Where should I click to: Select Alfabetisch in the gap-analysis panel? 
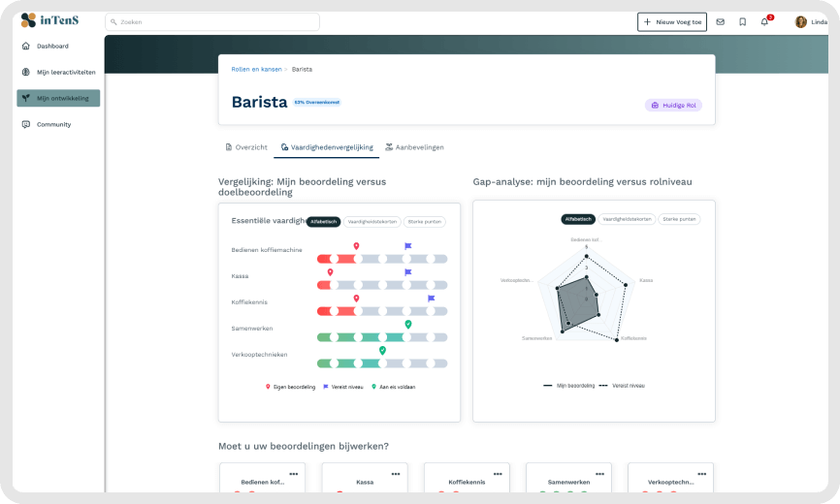pos(578,219)
